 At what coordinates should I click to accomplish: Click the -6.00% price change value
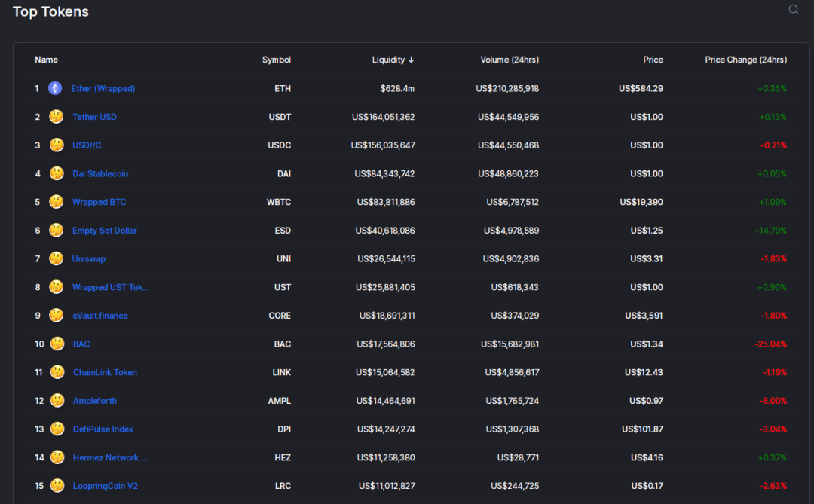773,401
